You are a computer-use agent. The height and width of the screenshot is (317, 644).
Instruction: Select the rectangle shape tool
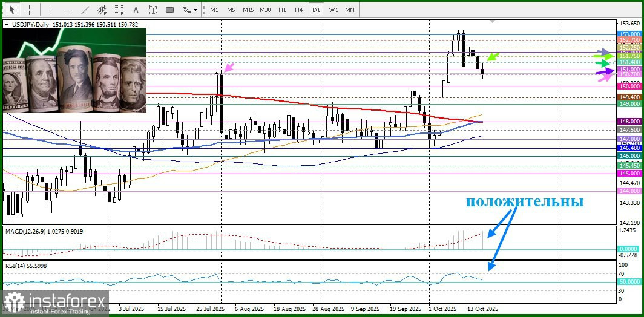pyautogui.click(x=169, y=10)
